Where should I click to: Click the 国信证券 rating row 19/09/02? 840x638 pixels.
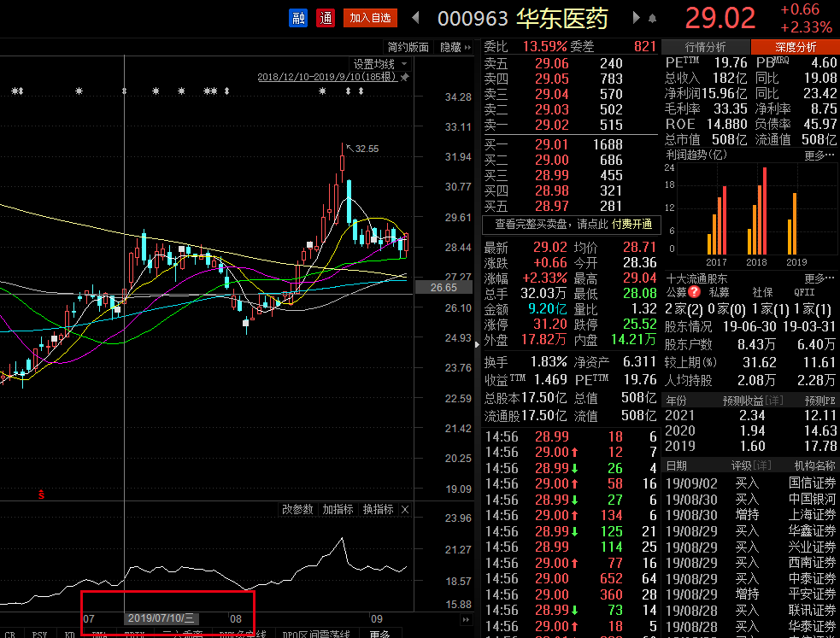coord(750,483)
